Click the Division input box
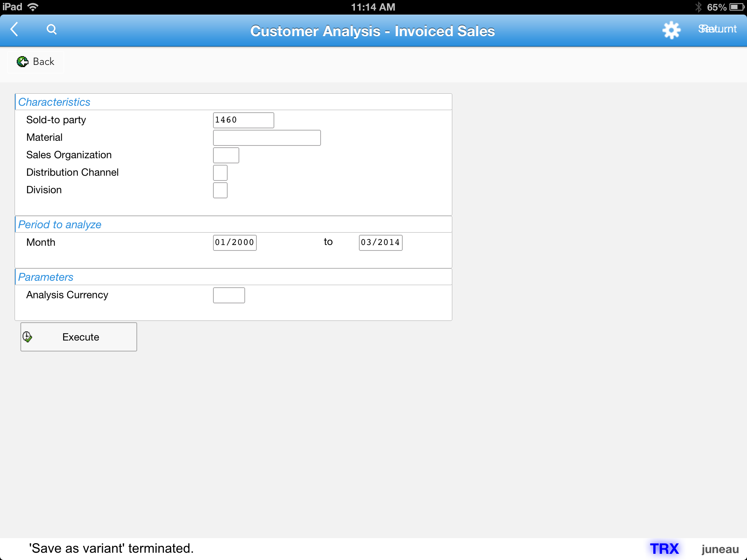This screenshot has height=560, width=747. click(x=220, y=190)
